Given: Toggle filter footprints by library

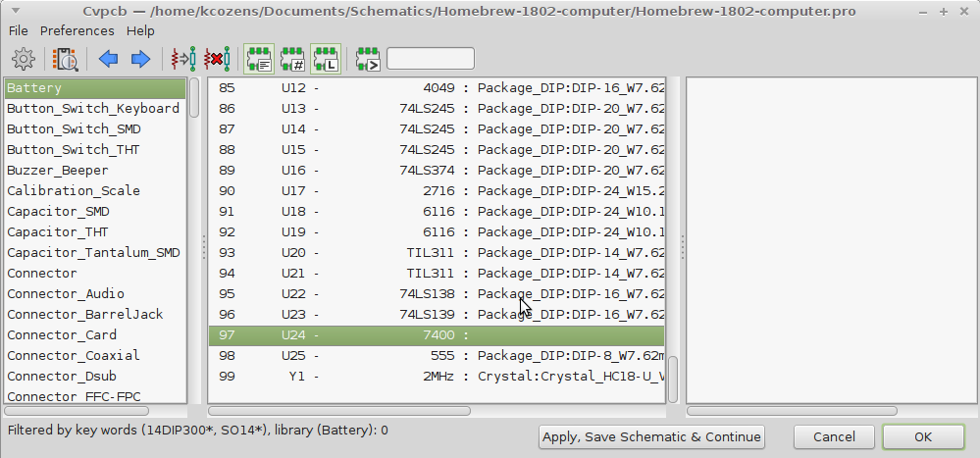Looking at the screenshot, I should tap(326, 60).
